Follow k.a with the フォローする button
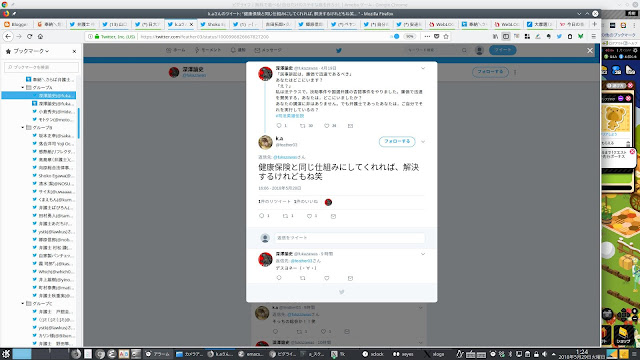640x360 pixels. [397, 141]
